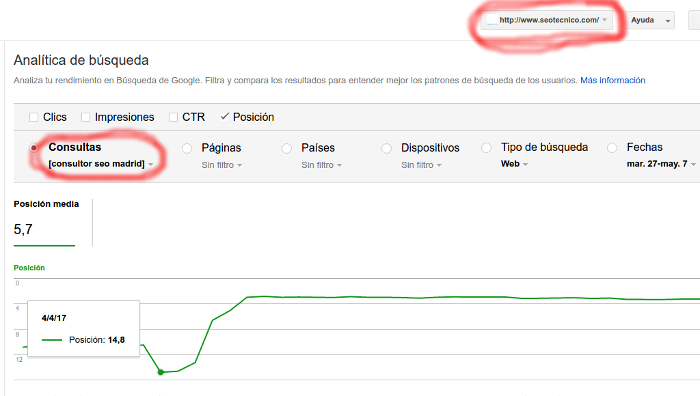Select the Países radio button
The width and height of the screenshot is (700, 396).
pyautogui.click(x=287, y=148)
